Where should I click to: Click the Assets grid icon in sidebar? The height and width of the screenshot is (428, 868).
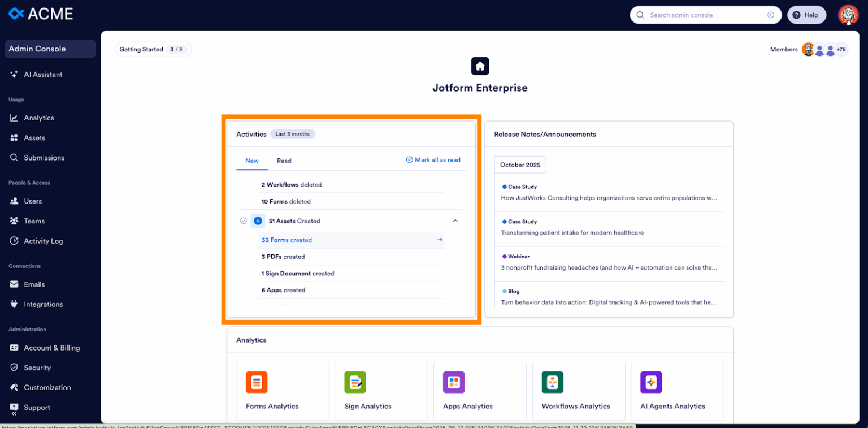tap(14, 138)
